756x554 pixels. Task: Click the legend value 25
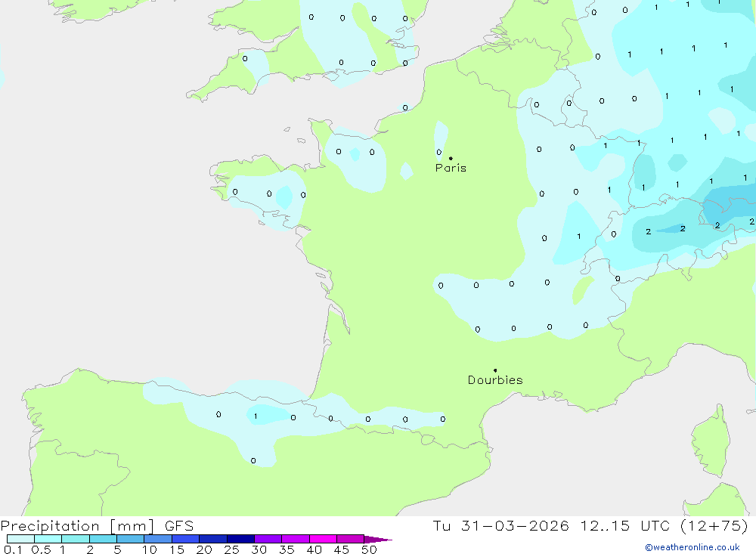(231, 549)
